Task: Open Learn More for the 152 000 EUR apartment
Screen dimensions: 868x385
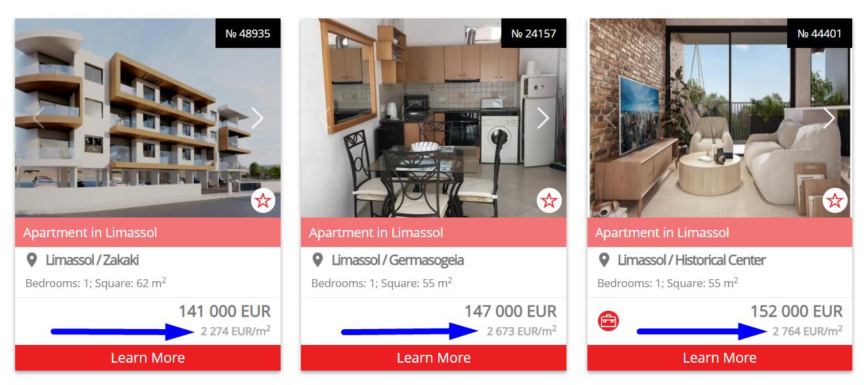Action: point(720,358)
